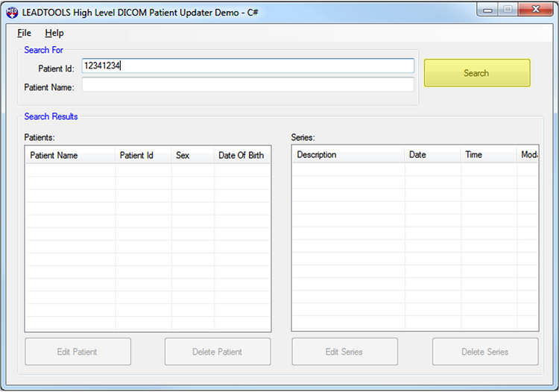Screen dimensions: 559x392
Task: Click the Delete Series button
Action: (485, 352)
